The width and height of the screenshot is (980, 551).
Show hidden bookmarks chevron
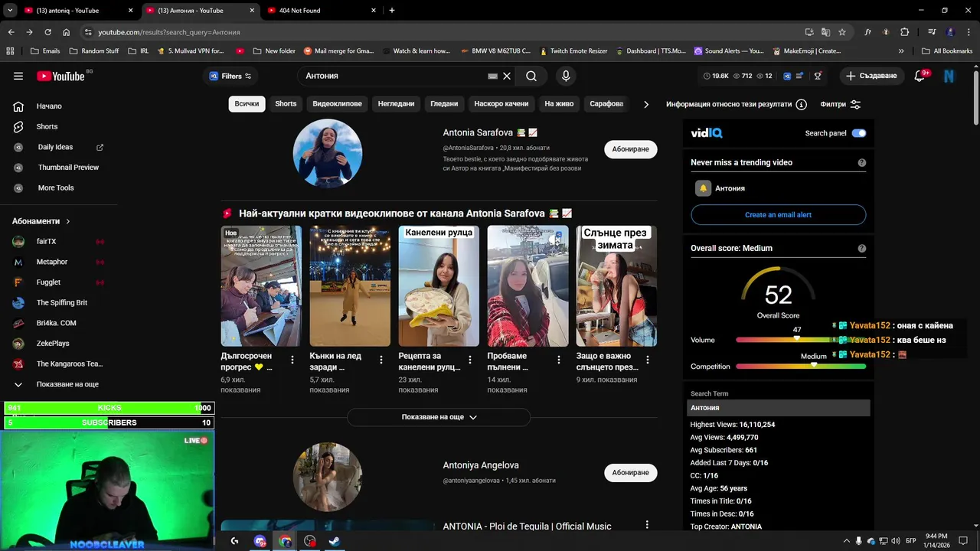901,51
